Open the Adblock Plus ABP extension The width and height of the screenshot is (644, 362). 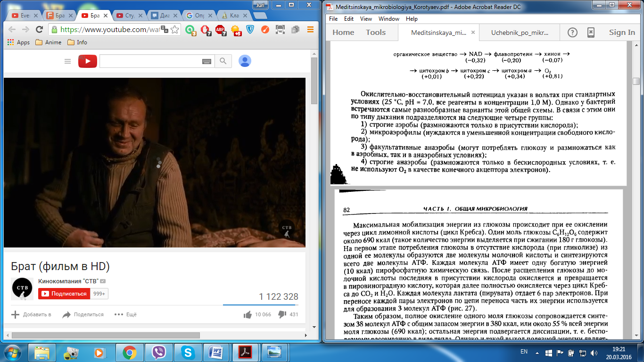click(220, 30)
